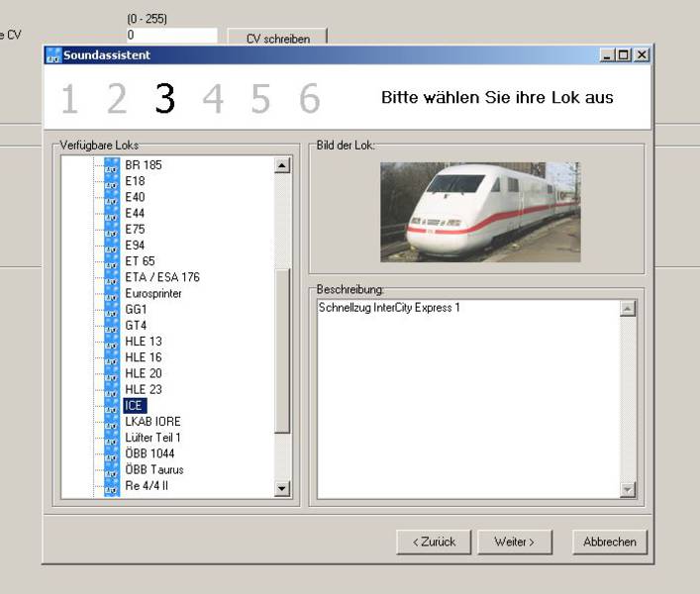Choose Re 4/4 II locomotive
Image resolution: width=700 pixels, height=594 pixels.
(x=147, y=486)
